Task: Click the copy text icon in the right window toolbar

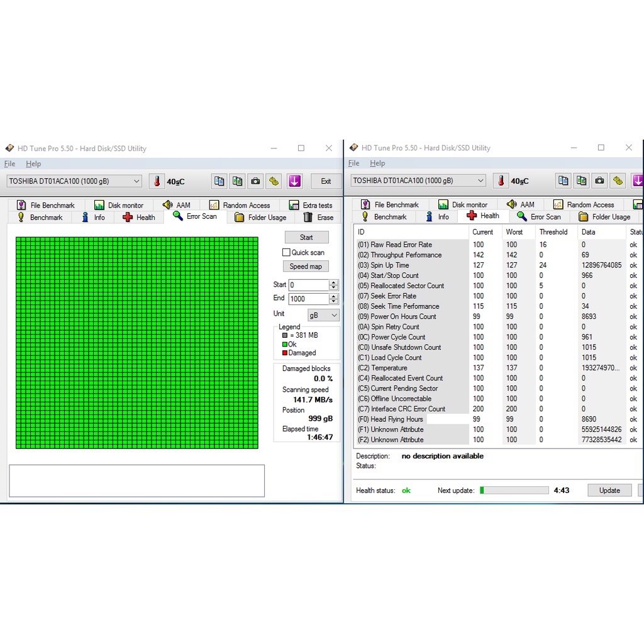Action: [x=563, y=180]
